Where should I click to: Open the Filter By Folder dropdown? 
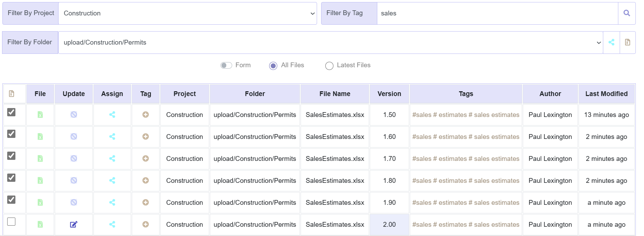point(330,43)
